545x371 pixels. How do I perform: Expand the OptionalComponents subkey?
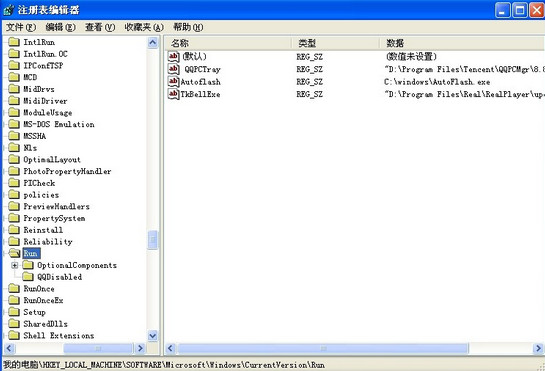[x=15, y=265]
